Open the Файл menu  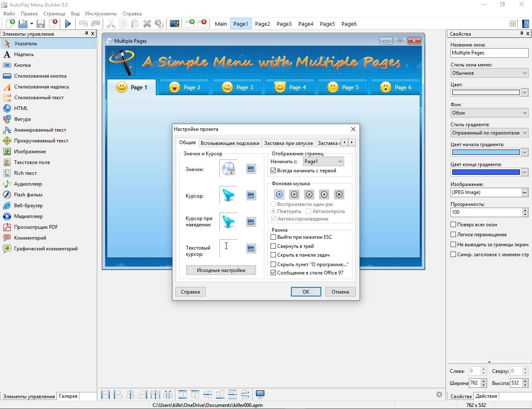pos(9,13)
